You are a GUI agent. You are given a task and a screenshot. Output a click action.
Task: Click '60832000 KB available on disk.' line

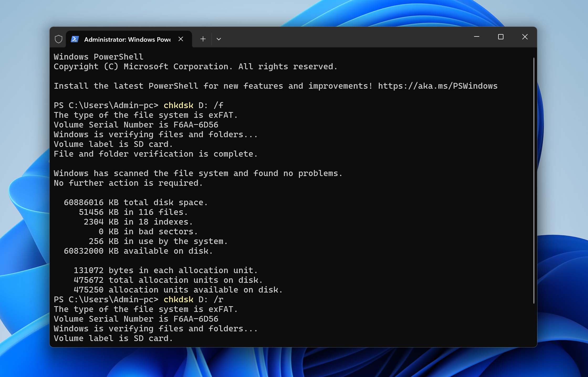click(x=138, y=251)
